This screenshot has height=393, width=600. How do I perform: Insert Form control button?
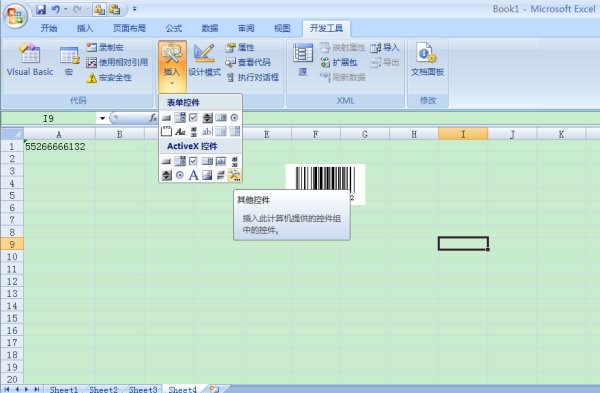166,118
